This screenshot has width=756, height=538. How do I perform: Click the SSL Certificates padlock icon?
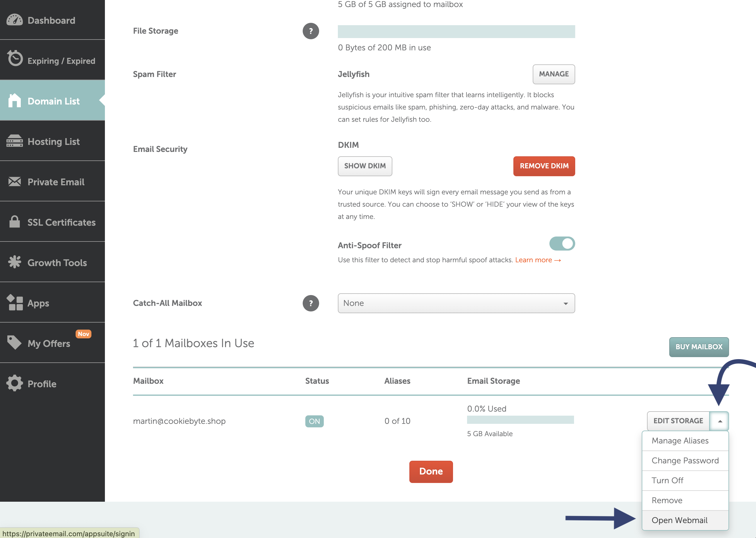(15, 222)
